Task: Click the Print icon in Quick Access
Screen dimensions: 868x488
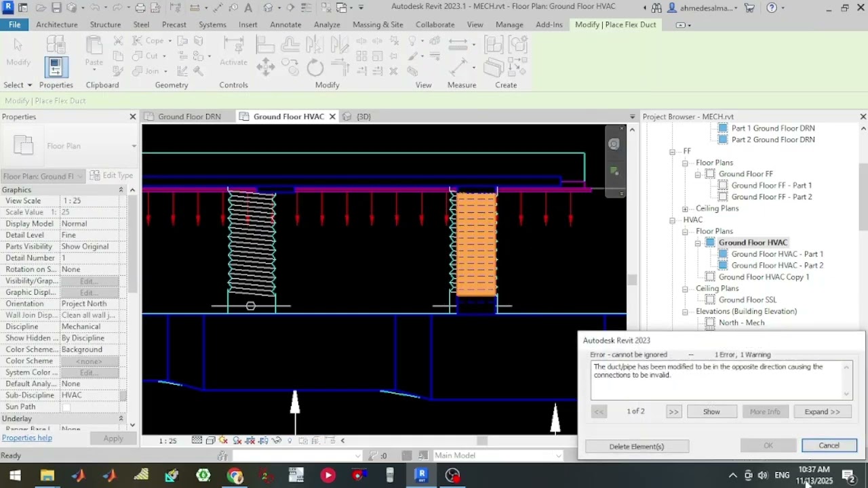Action: tap(140, 7)
